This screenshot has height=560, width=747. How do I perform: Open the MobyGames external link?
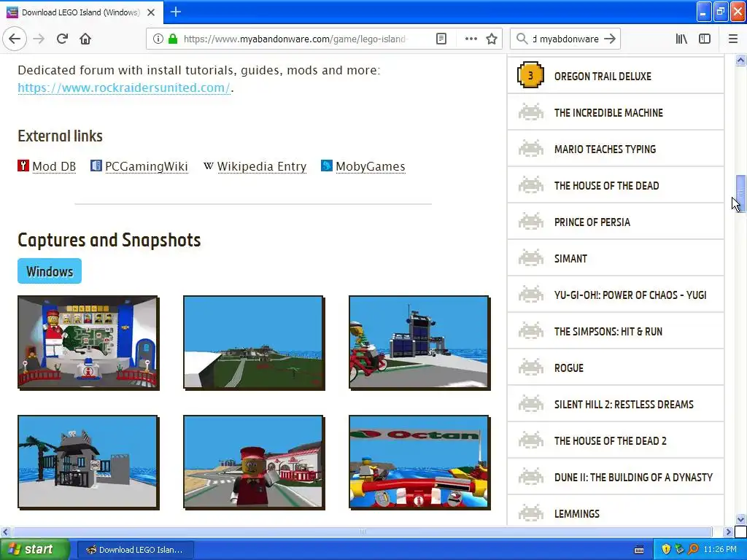click(370, 166)
